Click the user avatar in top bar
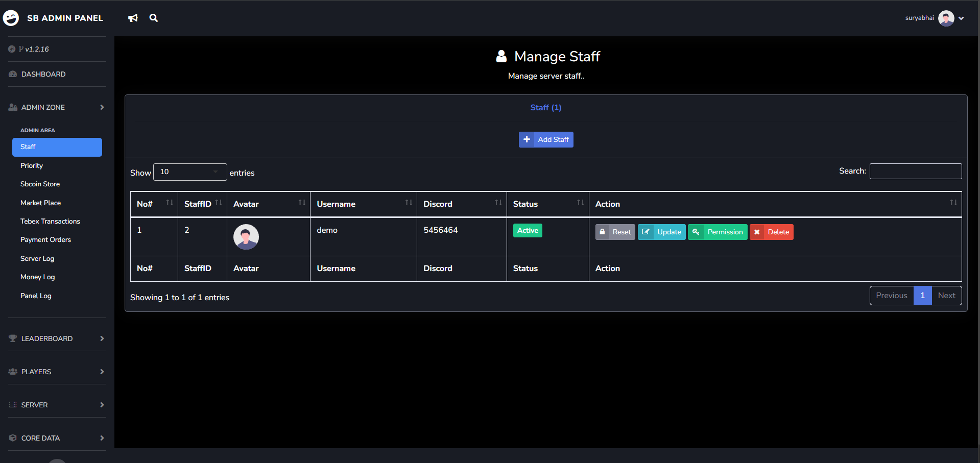980x463 pixels. (x=946, y=18)
